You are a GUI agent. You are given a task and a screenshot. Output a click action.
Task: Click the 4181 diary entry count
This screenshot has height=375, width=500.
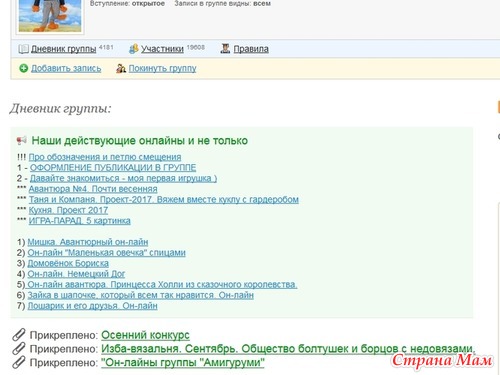click(106, 47)
